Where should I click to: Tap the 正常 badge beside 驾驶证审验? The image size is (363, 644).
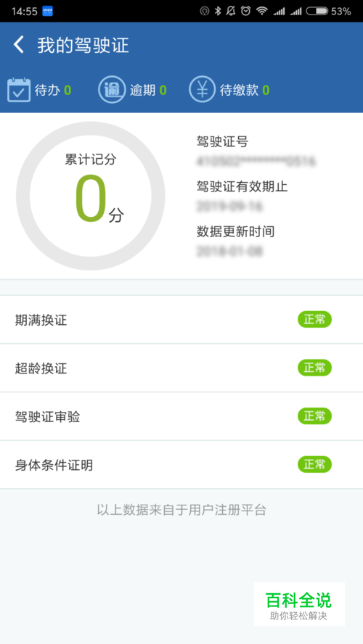[314, 416]
